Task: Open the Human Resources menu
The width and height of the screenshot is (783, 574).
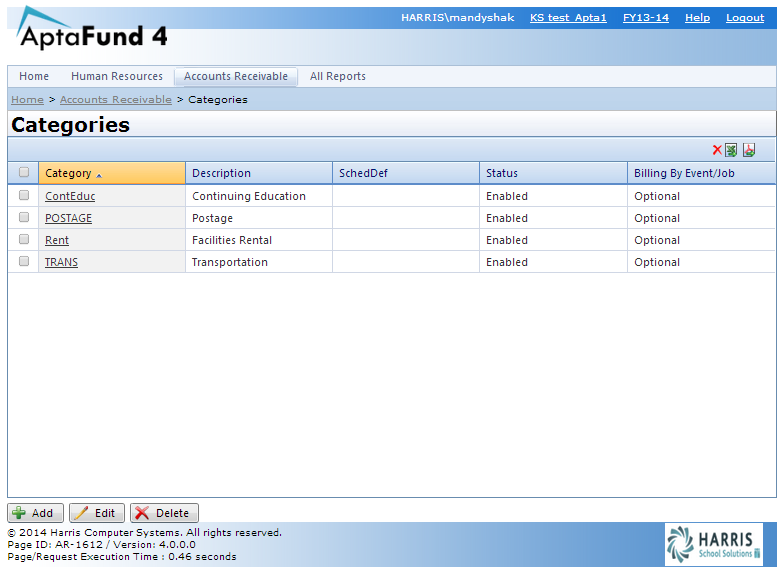Action: click(x=117, y=76)
